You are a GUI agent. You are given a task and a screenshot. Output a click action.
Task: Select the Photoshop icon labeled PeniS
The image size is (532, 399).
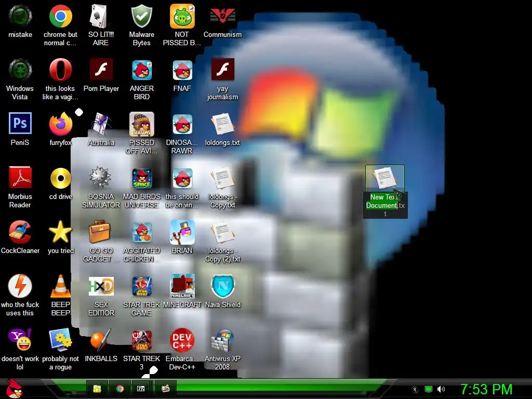[20, 124]
